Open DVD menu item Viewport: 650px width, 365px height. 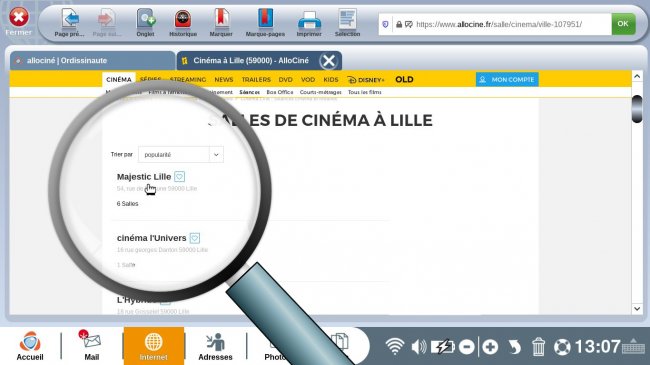[286, 79]
